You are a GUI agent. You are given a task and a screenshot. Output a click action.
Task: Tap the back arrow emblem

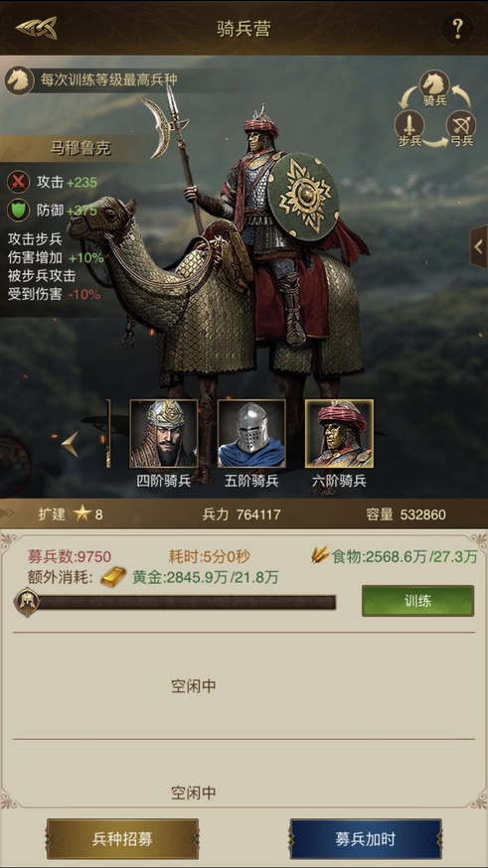36,27
